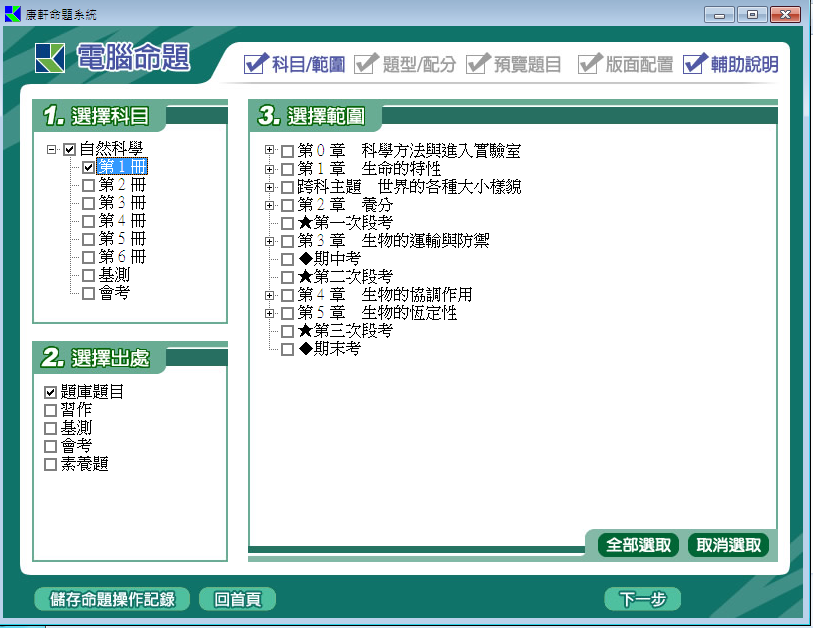Click the 取消選取 button
The width and height of the screenshot is (813, 628).
[728, 545]
